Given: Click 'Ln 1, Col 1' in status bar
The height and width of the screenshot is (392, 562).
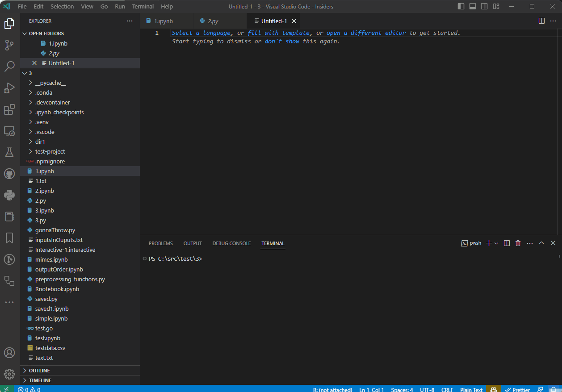Looking at the screenshot, I should coord(372,389).
